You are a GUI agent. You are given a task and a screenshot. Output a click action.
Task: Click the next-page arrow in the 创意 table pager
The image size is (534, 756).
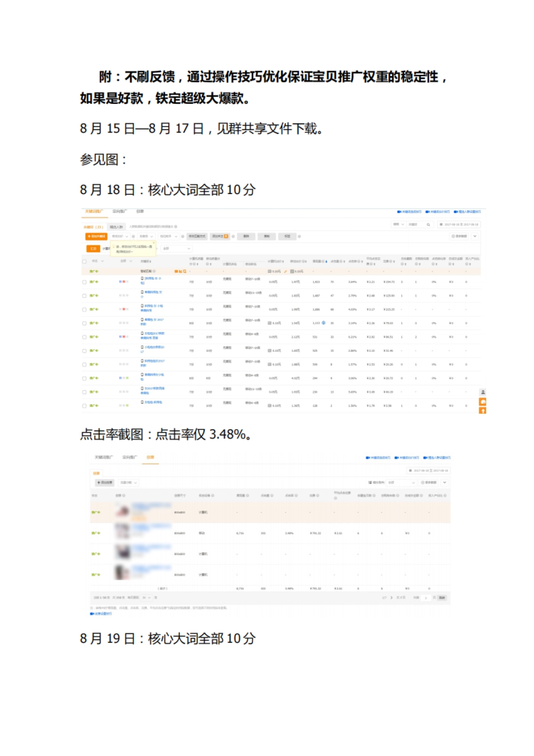(391, 597)
